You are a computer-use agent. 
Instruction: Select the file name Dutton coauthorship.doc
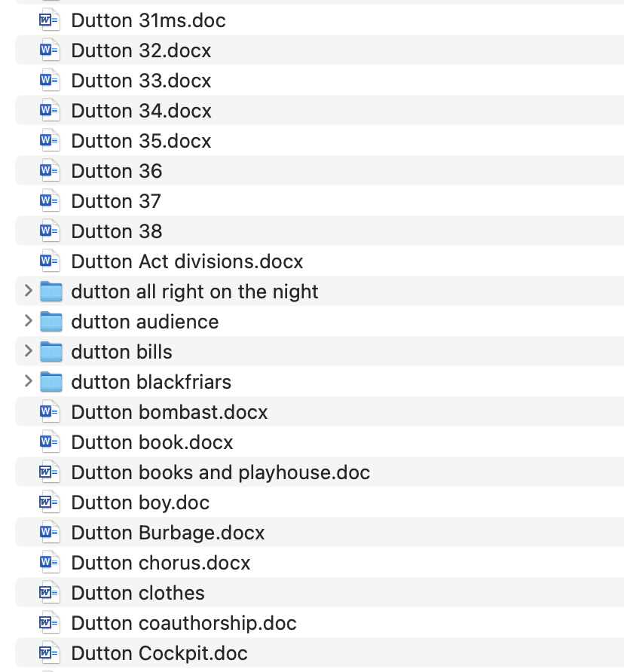(x=184, y=623)
